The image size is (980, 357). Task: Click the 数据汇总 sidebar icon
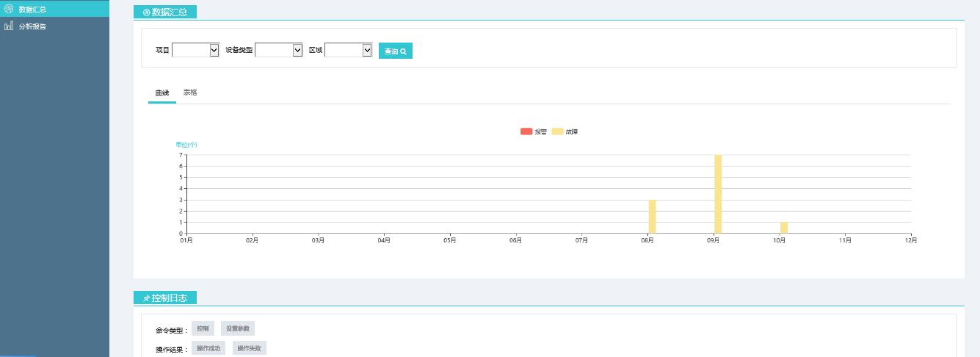pos(9,9)
